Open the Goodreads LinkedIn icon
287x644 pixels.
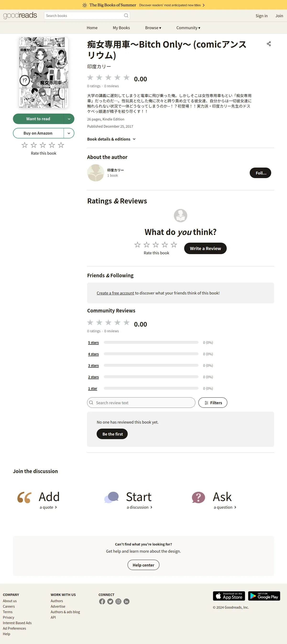pos(126,601)
